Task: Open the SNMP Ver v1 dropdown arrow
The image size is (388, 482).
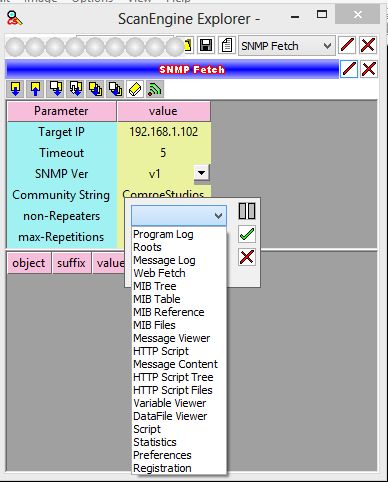Action: coord(201,173)
